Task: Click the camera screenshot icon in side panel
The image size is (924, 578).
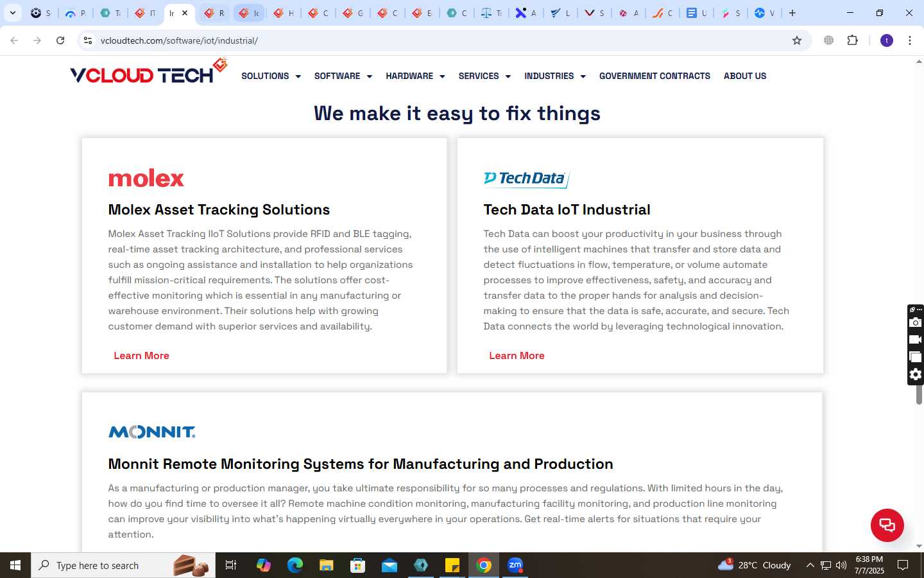Action: coord(916,322)
